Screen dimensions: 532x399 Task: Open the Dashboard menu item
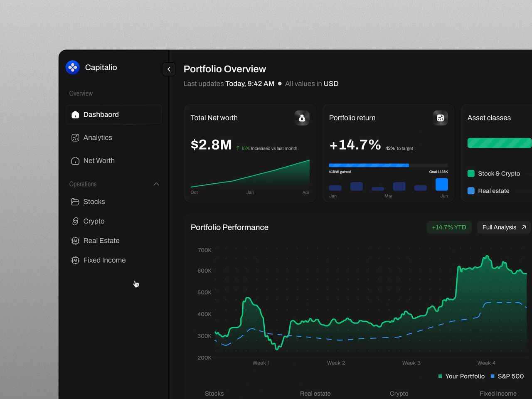(114, 115)
